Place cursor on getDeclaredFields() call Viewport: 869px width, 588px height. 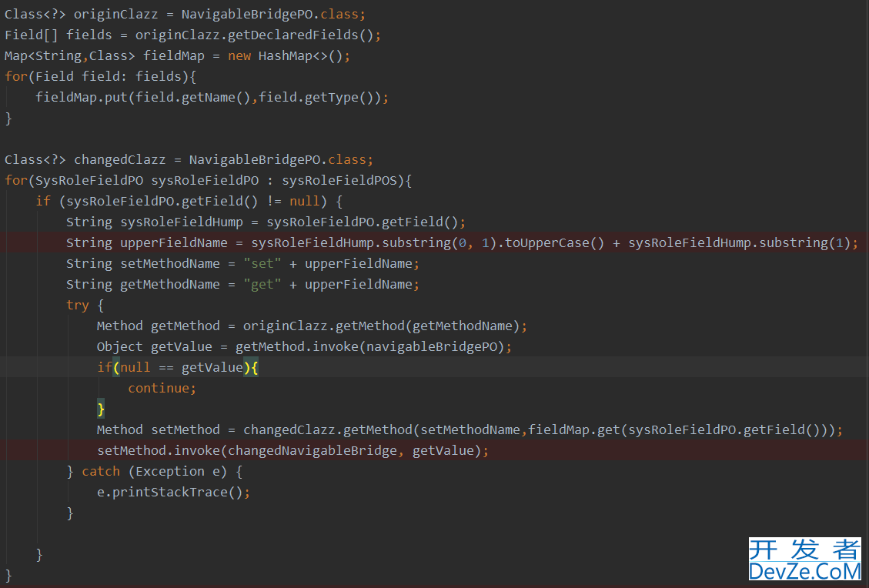301,35
